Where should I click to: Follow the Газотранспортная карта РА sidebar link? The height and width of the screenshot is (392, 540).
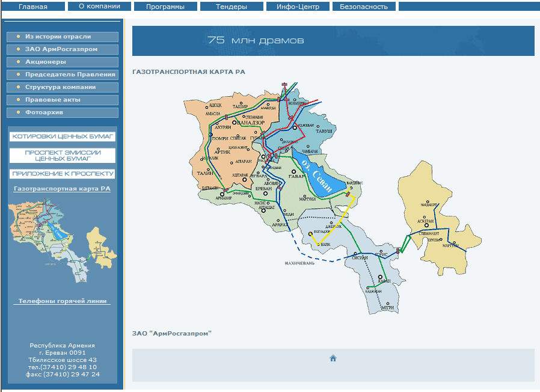click(63, 189)
